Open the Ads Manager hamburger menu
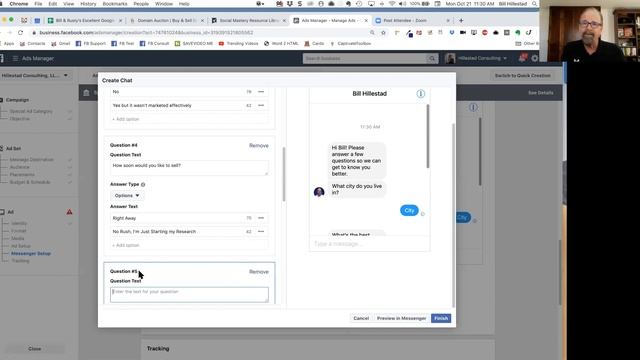 coord(15,58)
